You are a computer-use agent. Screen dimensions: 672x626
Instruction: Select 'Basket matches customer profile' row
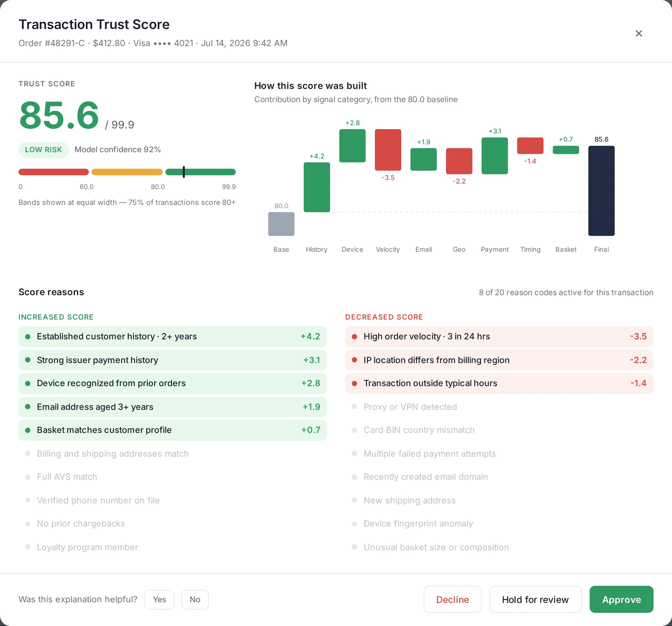(172, 430)
